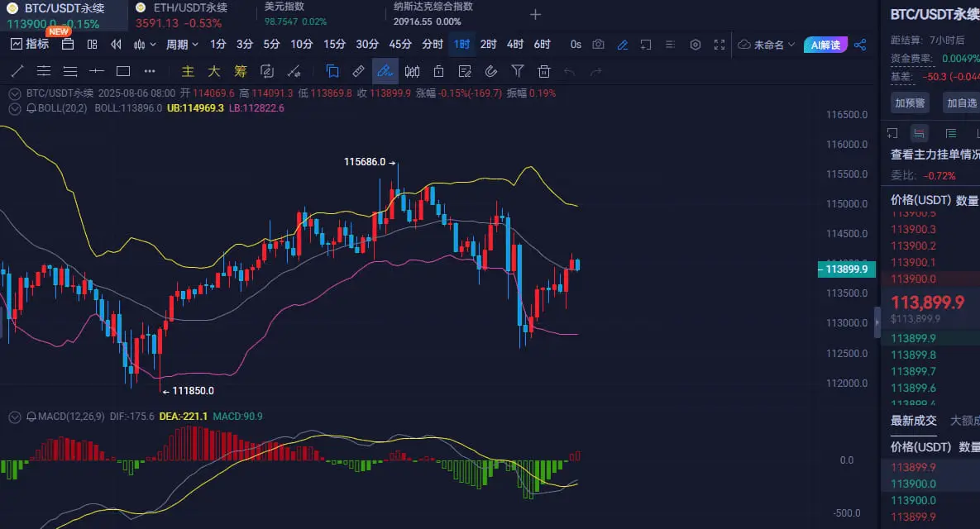Click the list lines icon in top toolbar
980x529 pixels.
click(x=670, y=45)
